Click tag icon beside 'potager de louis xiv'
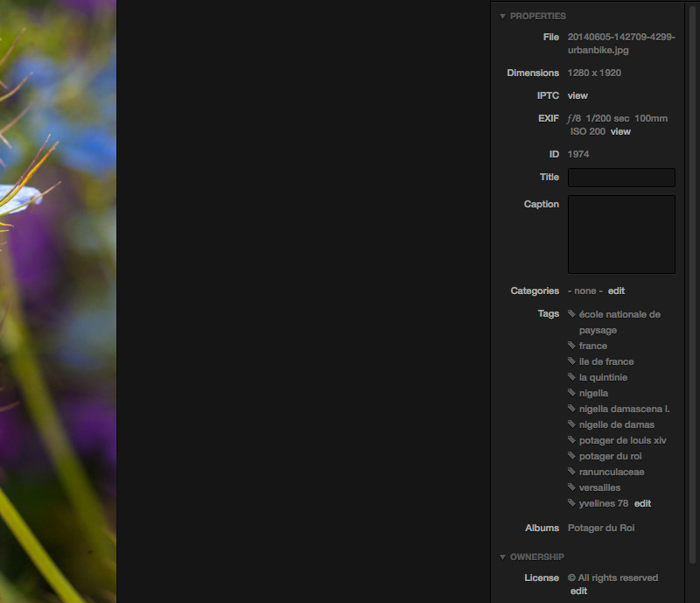 (571, 440)
